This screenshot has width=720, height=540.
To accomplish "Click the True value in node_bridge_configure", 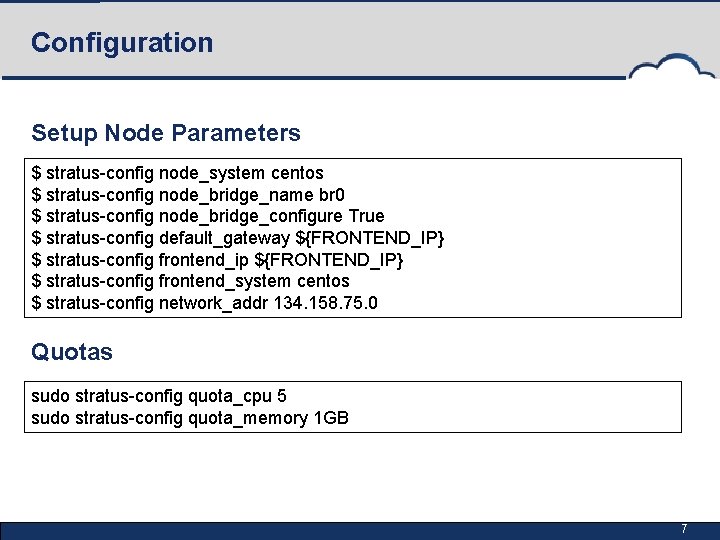I will 366,216.
